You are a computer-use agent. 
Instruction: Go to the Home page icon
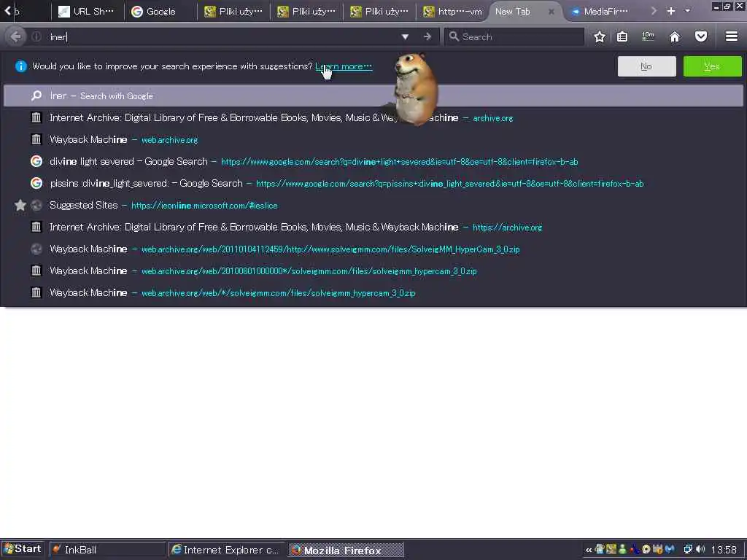point(675,36)
